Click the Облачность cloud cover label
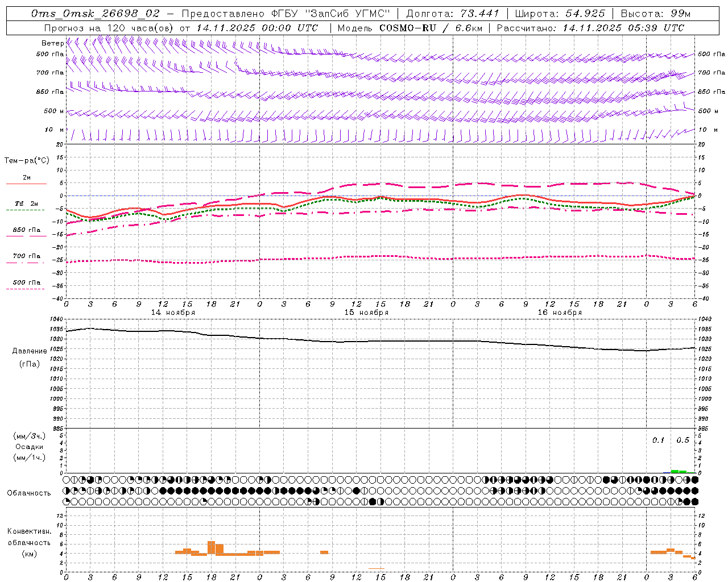 [29, 493]
